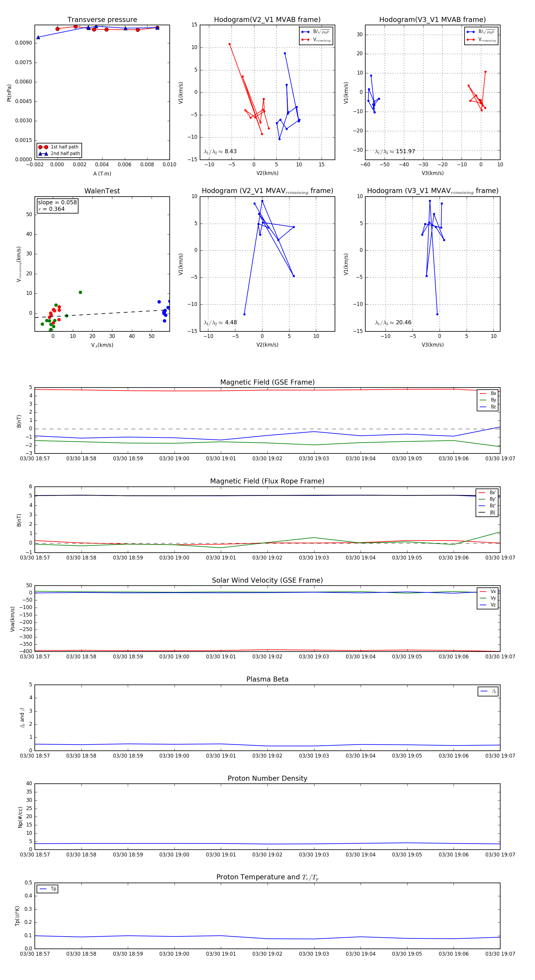Click the Proton Number Density title
The height and width of the screenshot is (980, 535).
[x=267, y=778]
